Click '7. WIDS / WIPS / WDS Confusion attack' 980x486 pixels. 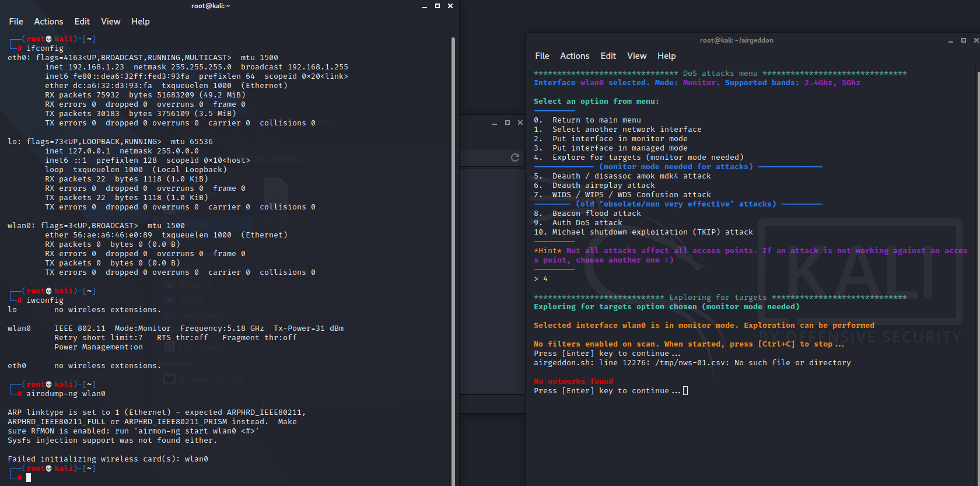622,195
